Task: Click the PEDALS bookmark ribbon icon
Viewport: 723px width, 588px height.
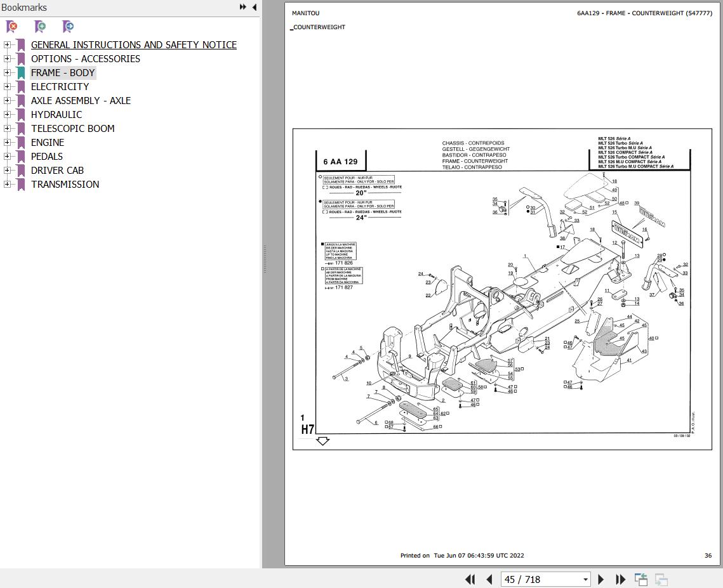Action: (x=21, y=156)
